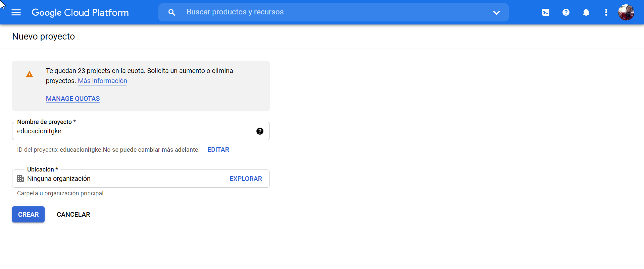Click the Ubicación organization field
Viewport: 644px width, 269px height.
pos(141,179)
